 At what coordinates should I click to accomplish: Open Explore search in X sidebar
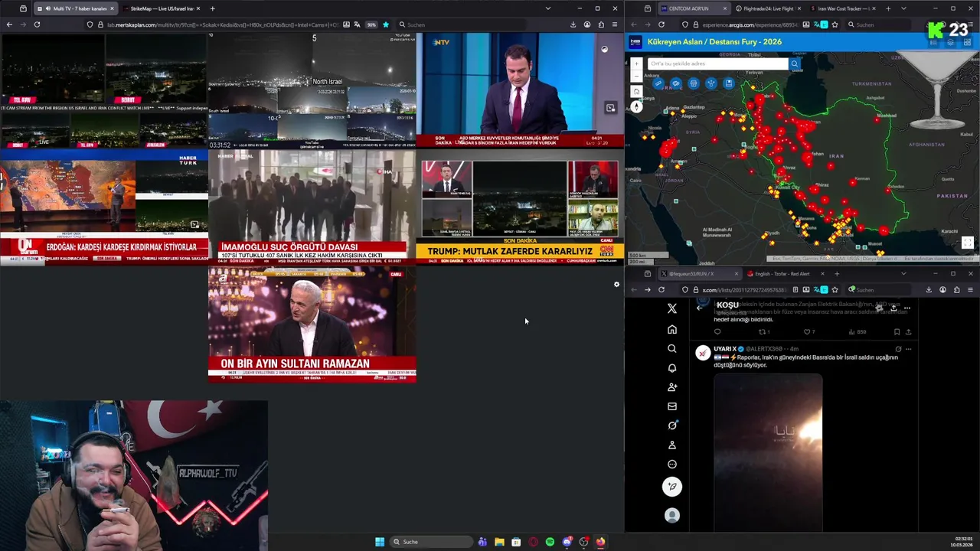pos(672,348)
